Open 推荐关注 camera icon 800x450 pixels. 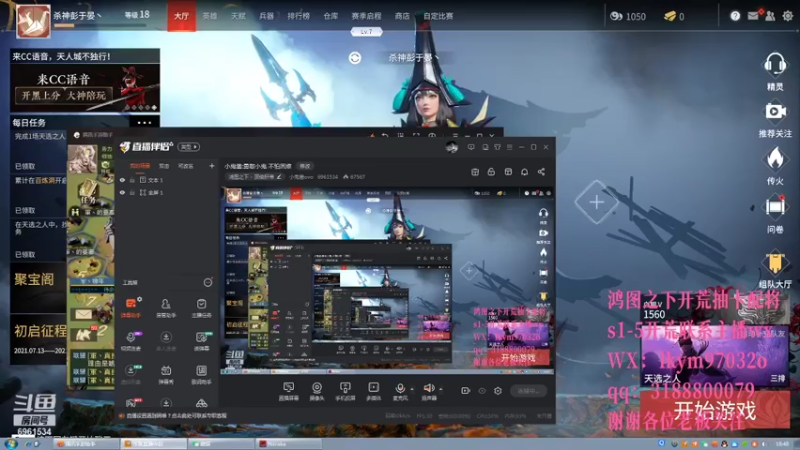(775, 112)
